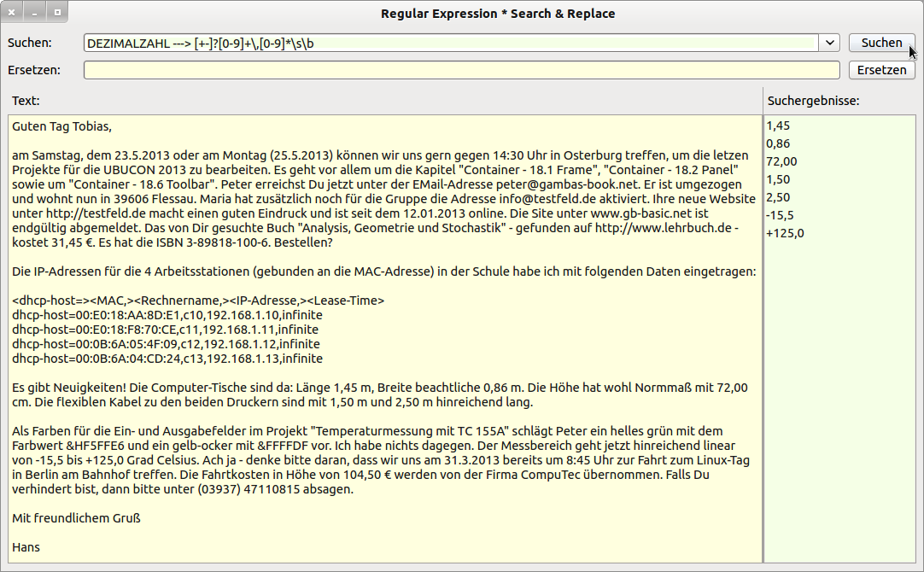Minimize the Search & Replace window
Viewport: 924px width, 572px height.
34,14
